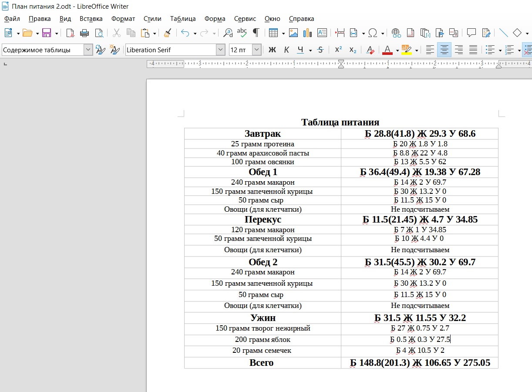532x392 pixels.
Task: Click the Cut scissors icon
Action: [117, 33]
